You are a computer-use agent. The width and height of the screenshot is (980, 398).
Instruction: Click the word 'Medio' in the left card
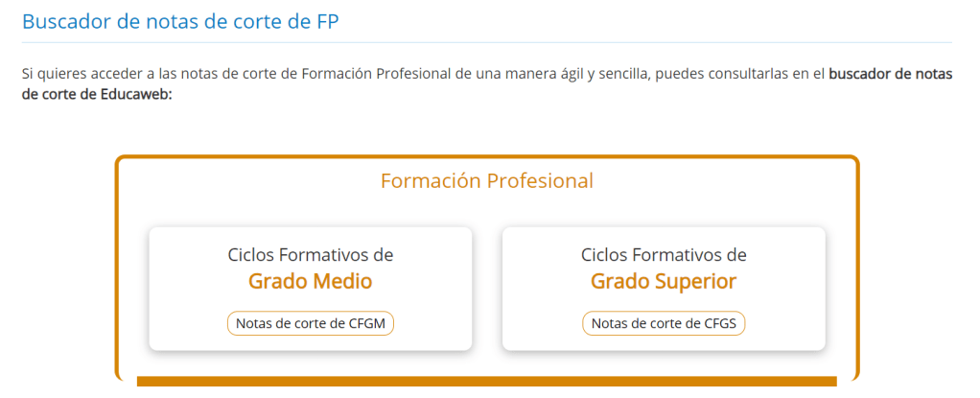[x=340, y=281]
